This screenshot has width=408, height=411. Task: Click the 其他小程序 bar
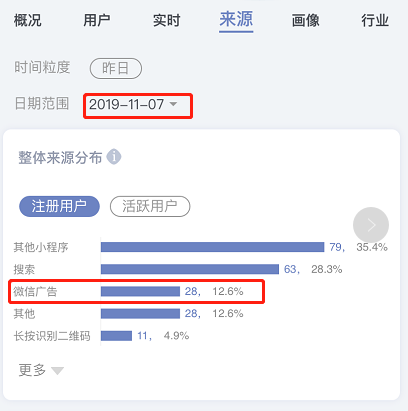coord(213,247)
